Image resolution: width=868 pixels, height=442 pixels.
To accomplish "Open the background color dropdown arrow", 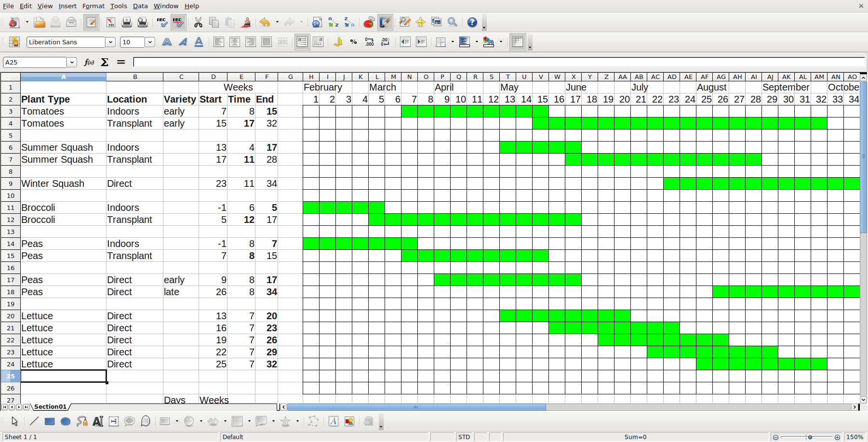I will tap(501, 42).
